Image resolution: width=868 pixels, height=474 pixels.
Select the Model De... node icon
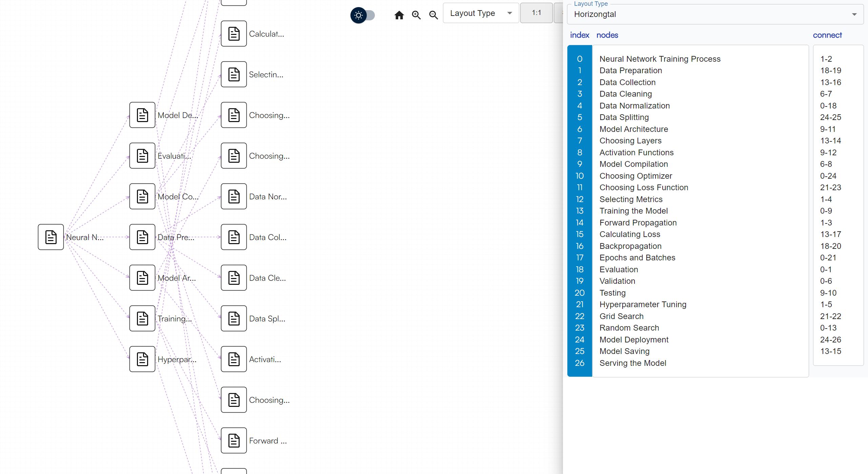pyautogui.click(x=142, y=115)
